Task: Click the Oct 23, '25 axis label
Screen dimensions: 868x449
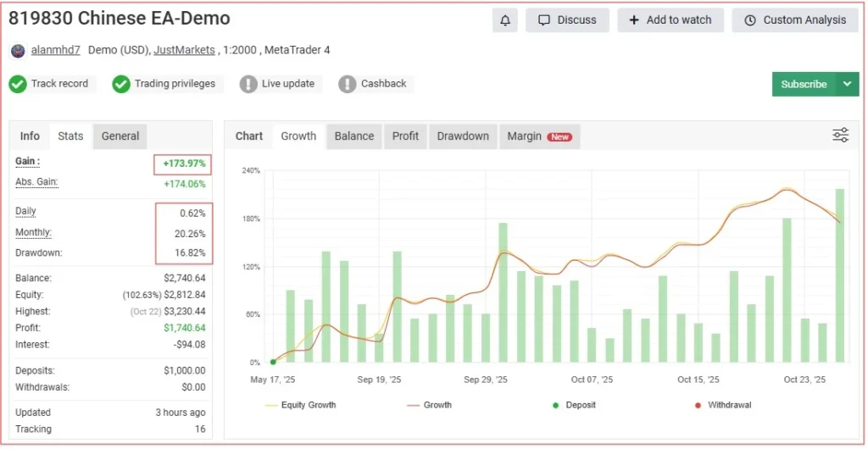Action: 804,380
